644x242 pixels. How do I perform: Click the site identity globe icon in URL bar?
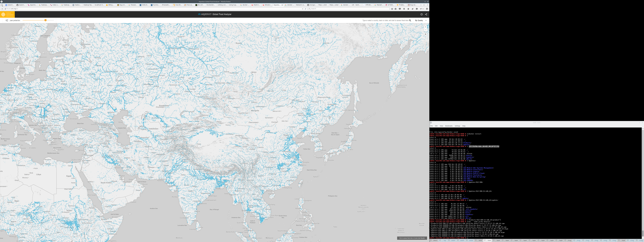pos(5,9)
